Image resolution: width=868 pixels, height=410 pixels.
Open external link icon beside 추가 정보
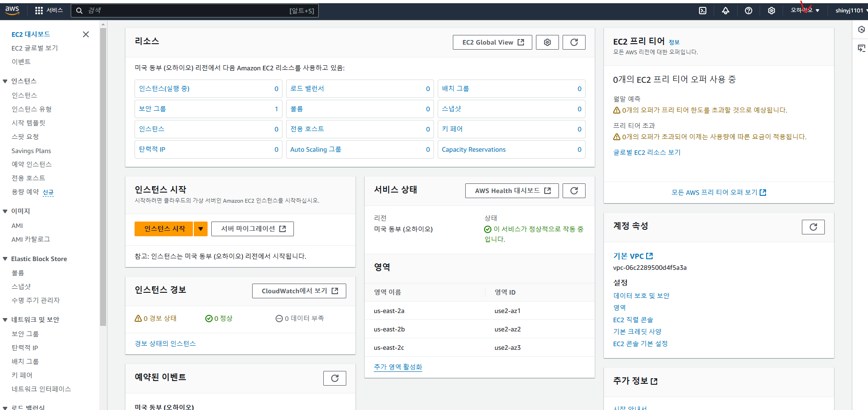tap(654, 382)
